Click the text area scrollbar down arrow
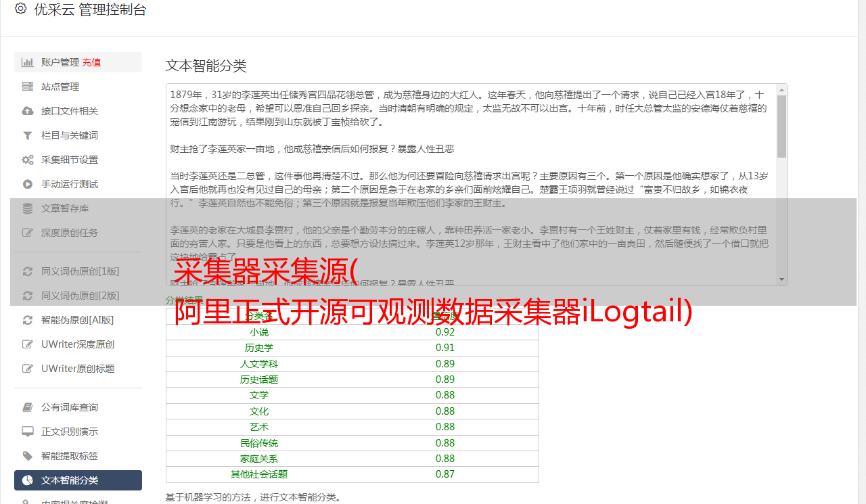Screen dimensions: 866x504 [781, 279]
